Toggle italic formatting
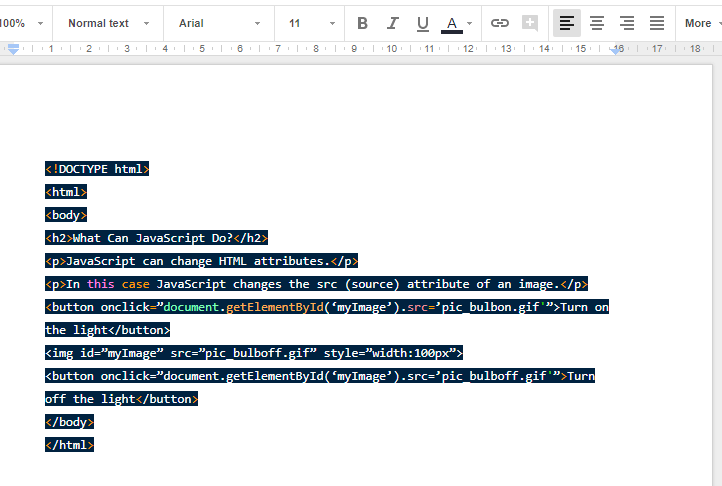 392,23
